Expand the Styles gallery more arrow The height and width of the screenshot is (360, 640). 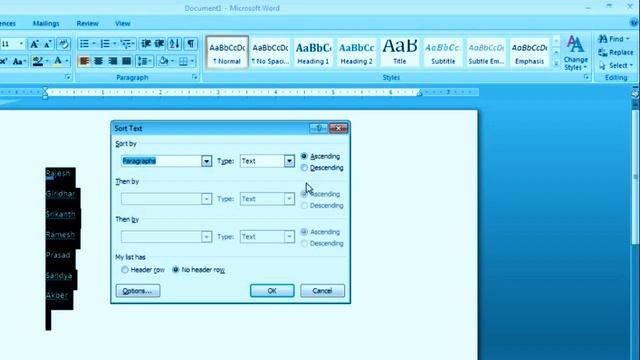coord(556,64)
